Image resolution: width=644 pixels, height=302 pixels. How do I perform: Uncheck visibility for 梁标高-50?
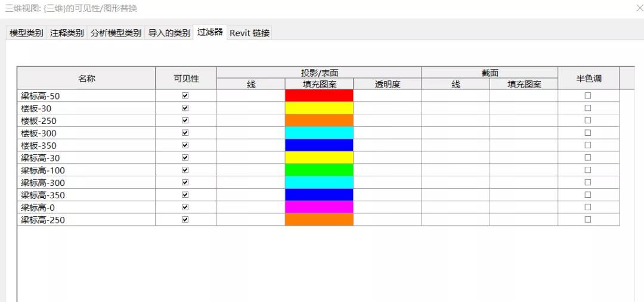click(x=185, y=96)
